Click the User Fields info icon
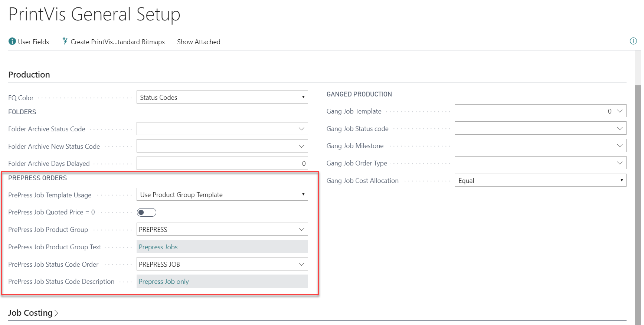Screen dimensions: 644x325 point(12,42)
